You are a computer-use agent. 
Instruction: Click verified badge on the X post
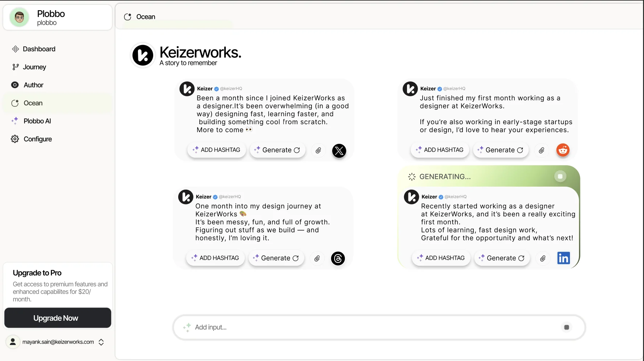click(x=216, y=89)
